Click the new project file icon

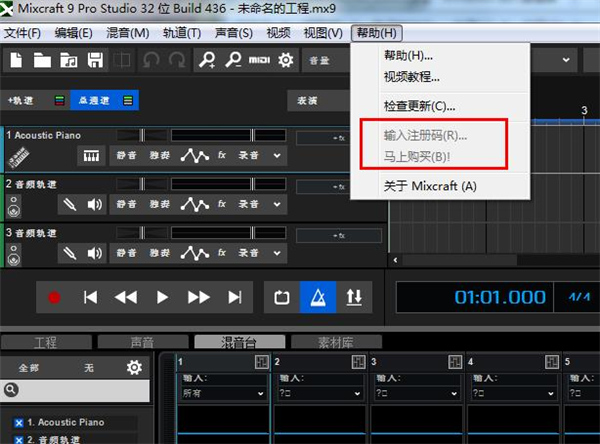[16, 60]
